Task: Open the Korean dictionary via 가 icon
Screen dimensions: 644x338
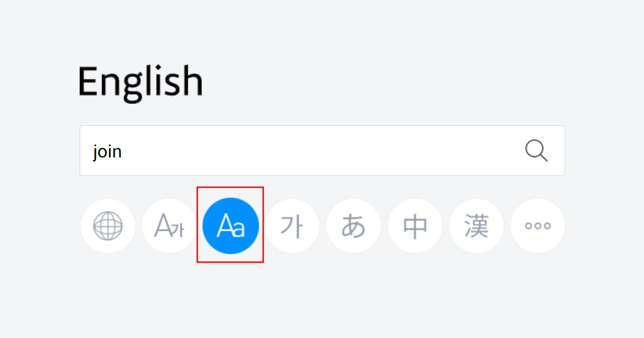Action: 292,226
